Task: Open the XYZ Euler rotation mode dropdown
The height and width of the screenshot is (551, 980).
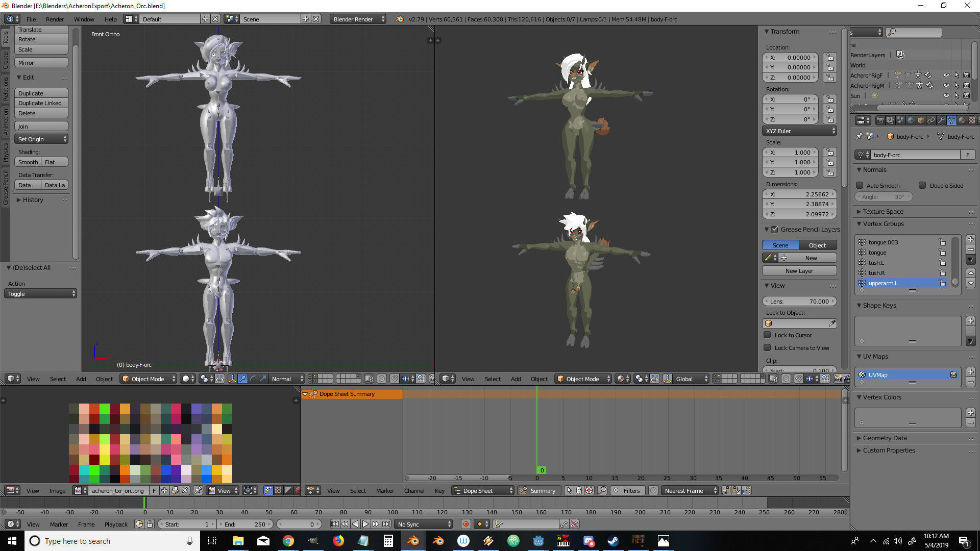Action: (x=799, y=131)
